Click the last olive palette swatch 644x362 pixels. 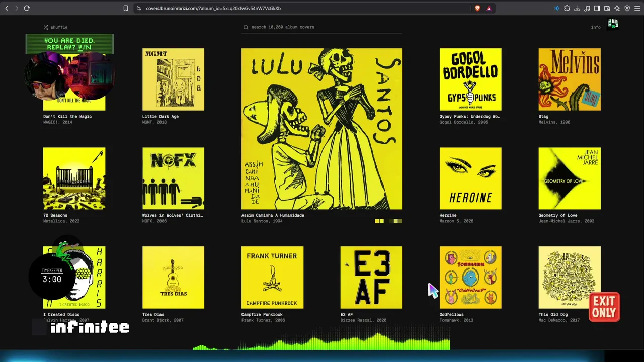point(400,221)
